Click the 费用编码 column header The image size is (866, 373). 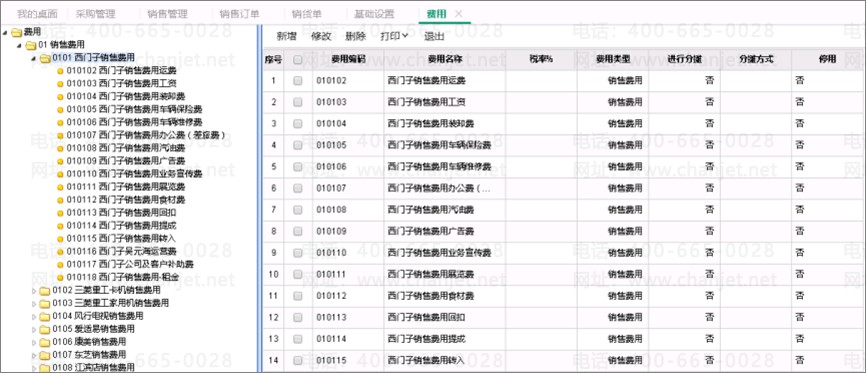pyautogui.click(x=348, y=60)
